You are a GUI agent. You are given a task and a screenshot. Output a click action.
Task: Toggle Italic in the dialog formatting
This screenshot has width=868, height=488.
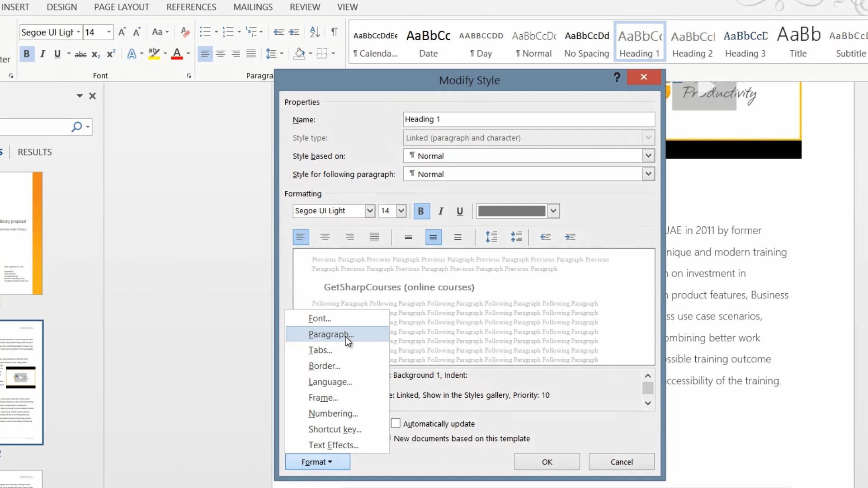coord(441,211)
